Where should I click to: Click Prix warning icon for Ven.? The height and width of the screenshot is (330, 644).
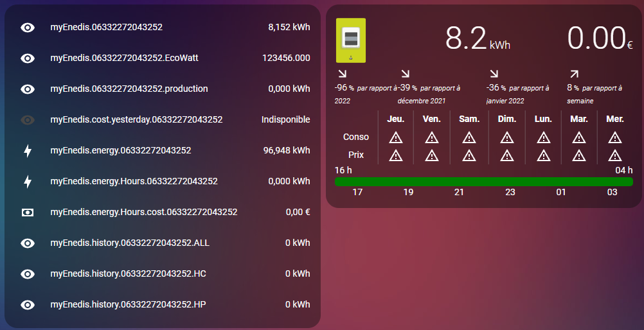click(x=432, y=155)
